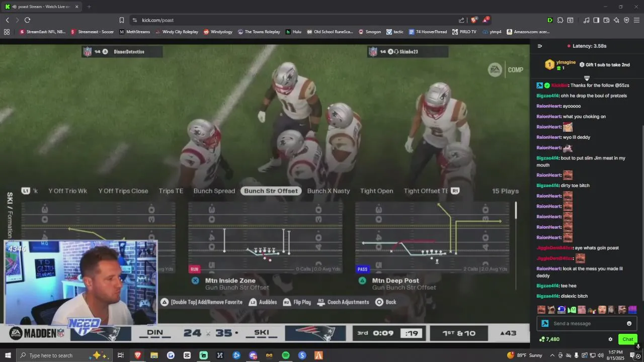This screenshot has height=362, width=644.
Task: Click the Windows taskbar search box
Action: tap(65, 355)
